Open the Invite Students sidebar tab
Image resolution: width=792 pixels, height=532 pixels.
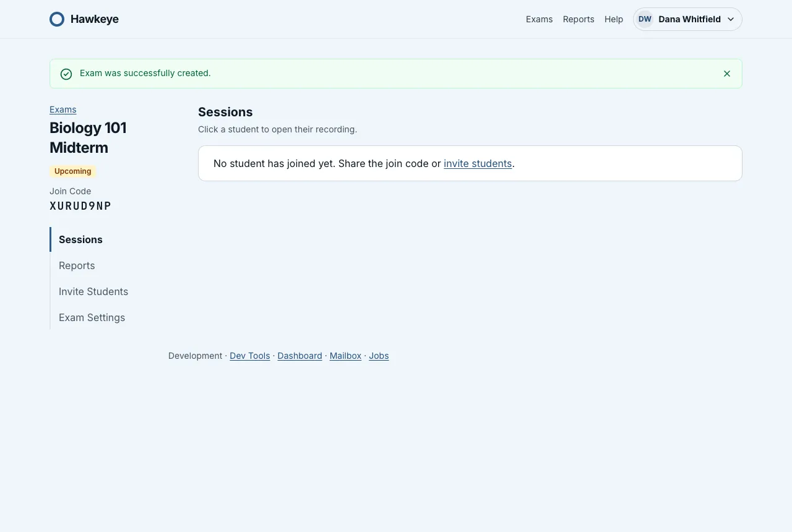coord(93,291)
